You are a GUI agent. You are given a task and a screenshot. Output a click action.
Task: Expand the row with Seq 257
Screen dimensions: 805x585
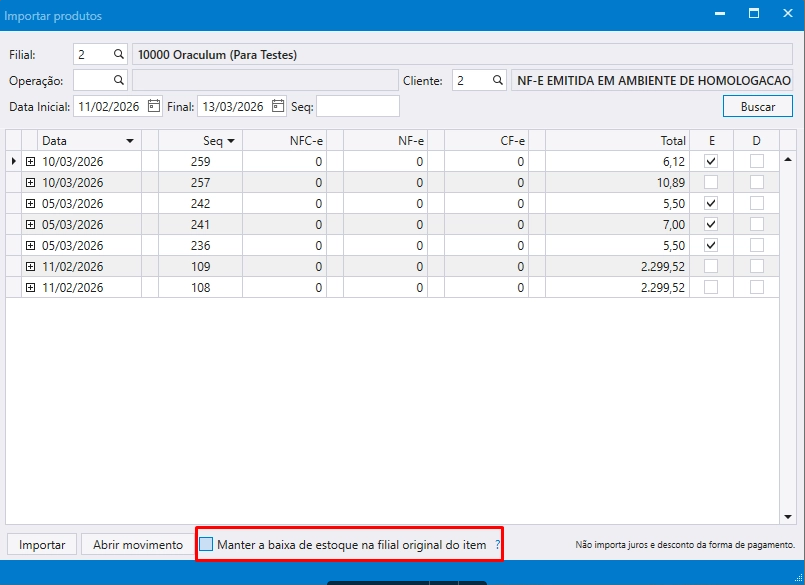click(x=30, y=182)
